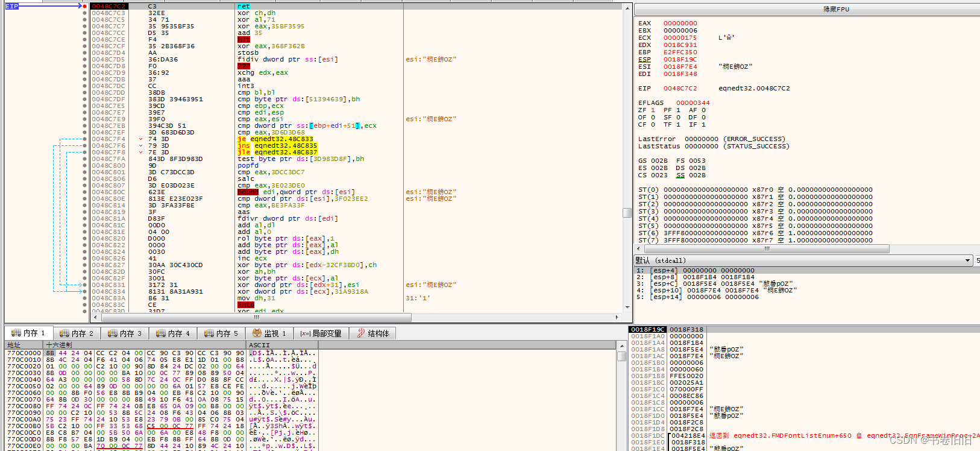Viewport: 980px width, 451px height.
Task: Select the jns eqnedt32.48C835 instruction
Action: click(x=277, y=146)
